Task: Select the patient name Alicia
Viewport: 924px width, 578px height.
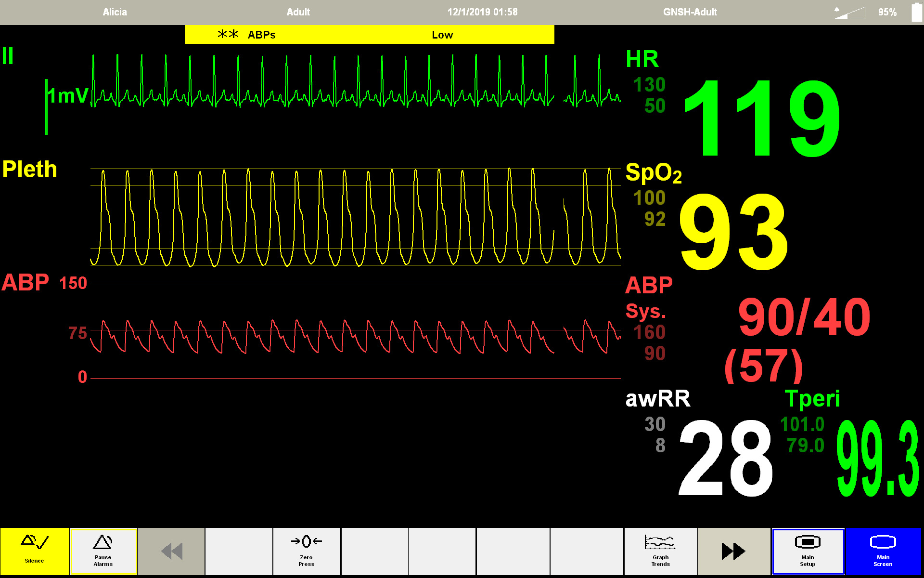Action: click(x=115, y=12)
